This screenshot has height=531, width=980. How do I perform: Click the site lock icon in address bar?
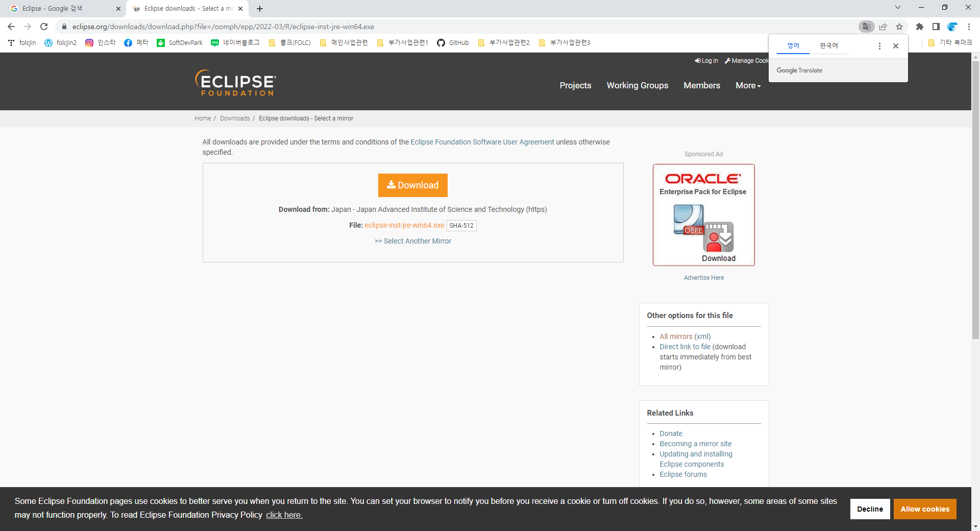click(x=64, y=27)
